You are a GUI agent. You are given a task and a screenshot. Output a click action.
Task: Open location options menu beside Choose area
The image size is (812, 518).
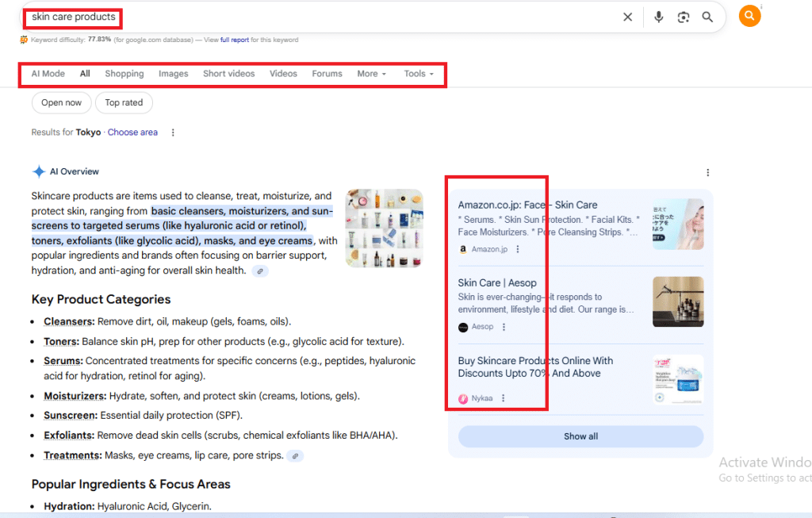[173, 132]
